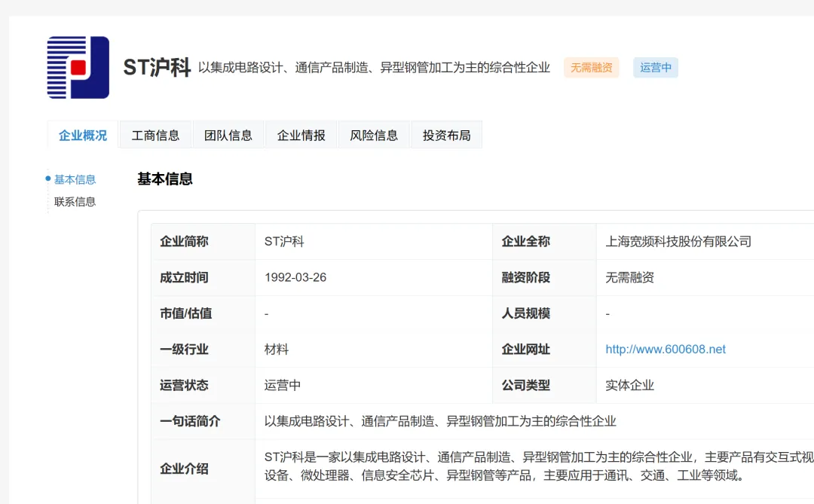Open the 团队信息 tab
This screenshot has height=504, width=814.
(228, 135)
